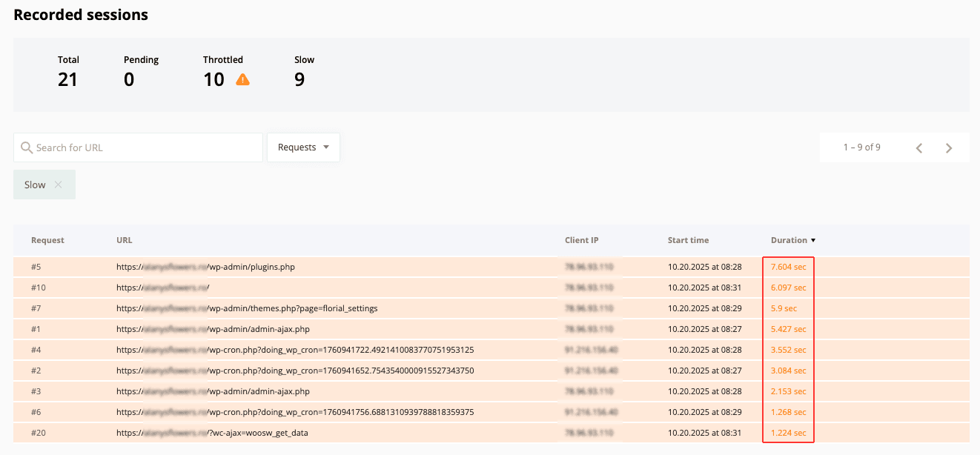Screen dimensions: 980x455
Task: Click the search magnifier icon
Action: [x=27, y=147]
